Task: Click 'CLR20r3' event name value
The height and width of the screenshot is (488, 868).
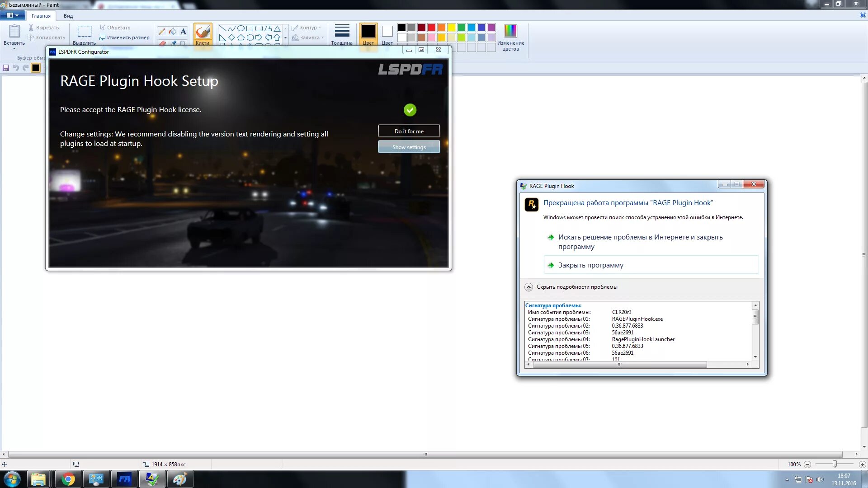Action: [622, 312]
